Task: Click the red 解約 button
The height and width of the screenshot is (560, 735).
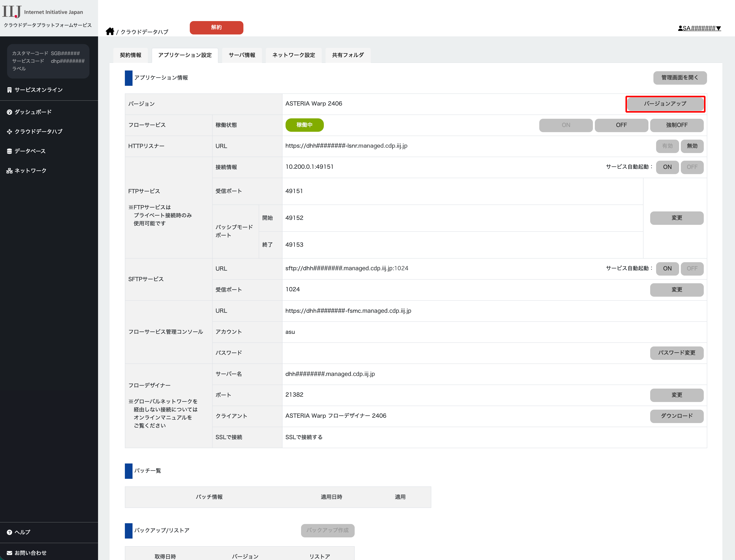Action: [216, 27]
